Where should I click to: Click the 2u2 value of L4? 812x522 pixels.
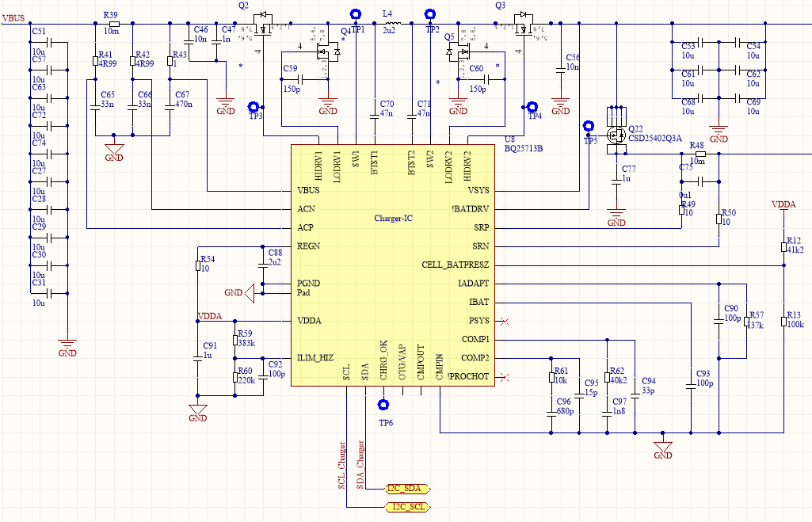pyautogui.click(x=389, y=31)
